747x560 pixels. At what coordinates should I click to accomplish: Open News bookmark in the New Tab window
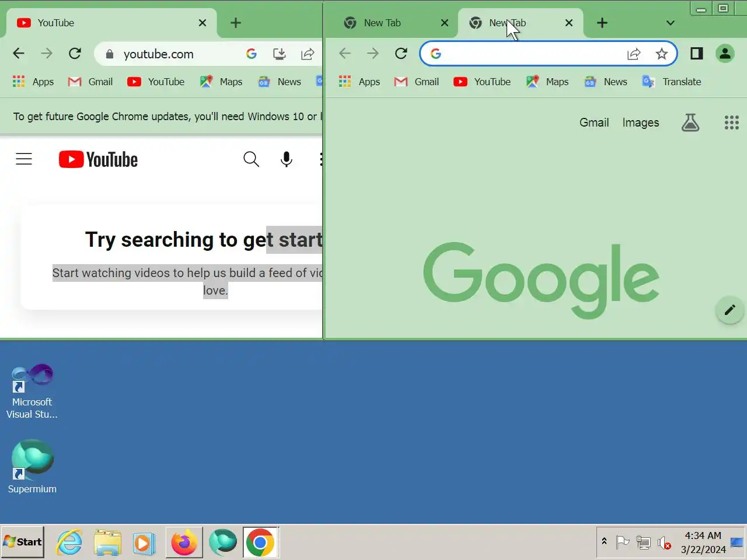click(606, 82)
